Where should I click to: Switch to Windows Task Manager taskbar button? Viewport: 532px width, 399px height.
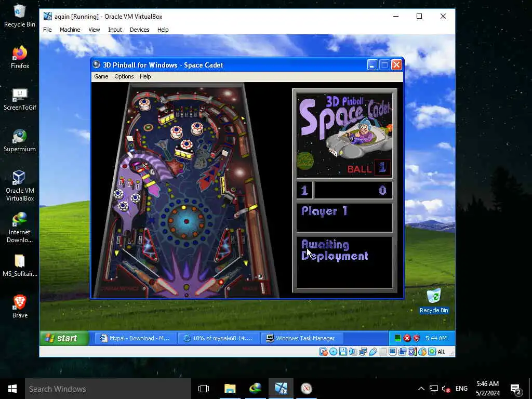tap(302, 338)
